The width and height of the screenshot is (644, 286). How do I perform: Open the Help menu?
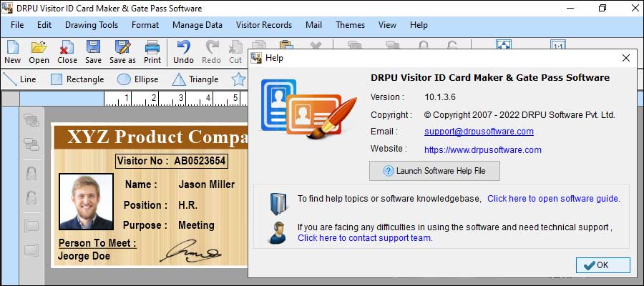[x=419, y=25]
